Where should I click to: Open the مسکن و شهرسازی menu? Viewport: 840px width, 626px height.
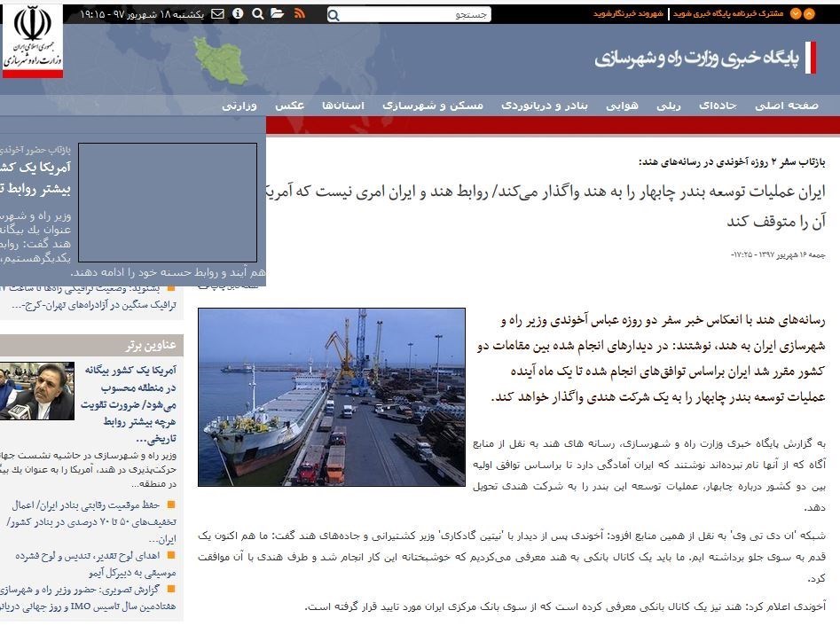click(433, 106)
